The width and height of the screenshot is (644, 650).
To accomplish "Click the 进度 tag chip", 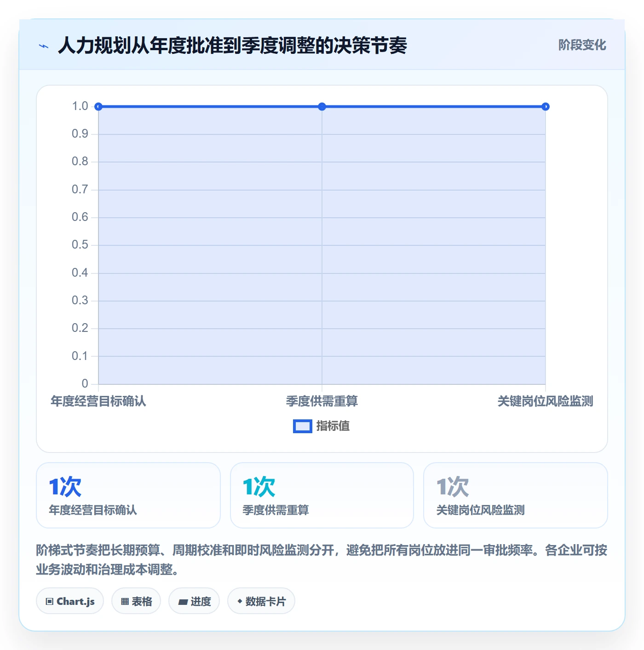I will click(194, 601).
